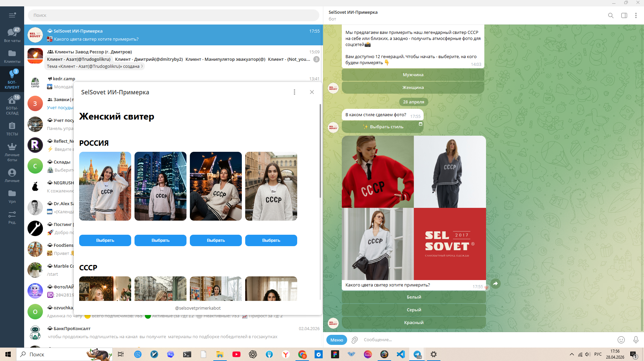Forward the sweater photo message

click(x=495, y=284)
